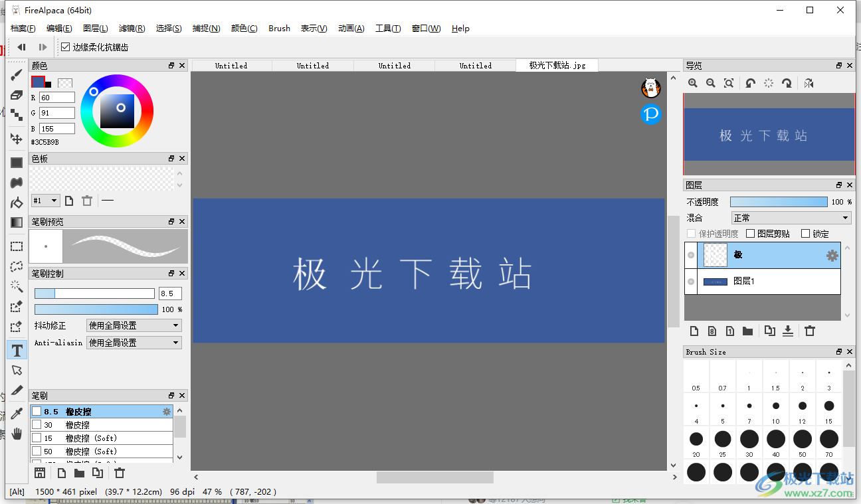
Task: Zoom out from the Navigator panel
Action: [x=711, y=83]
